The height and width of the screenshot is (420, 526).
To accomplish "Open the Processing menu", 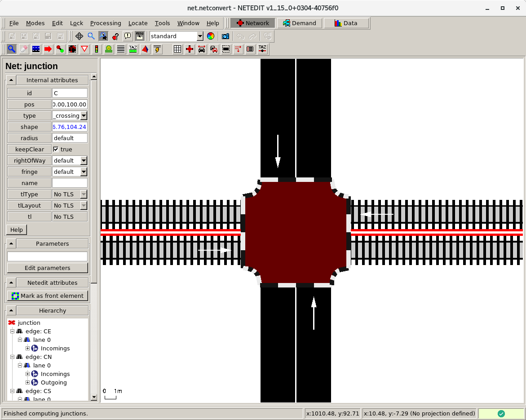I will [x=106, y=23].
